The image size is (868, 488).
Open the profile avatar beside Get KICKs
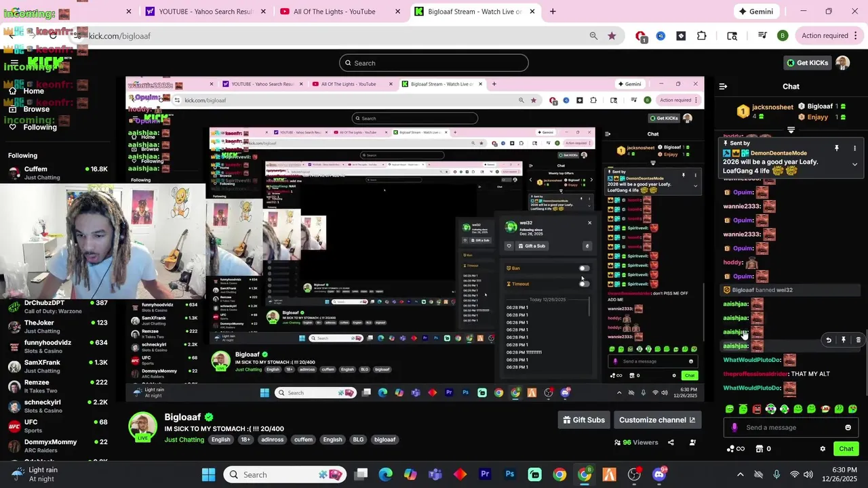coord(843,63)
